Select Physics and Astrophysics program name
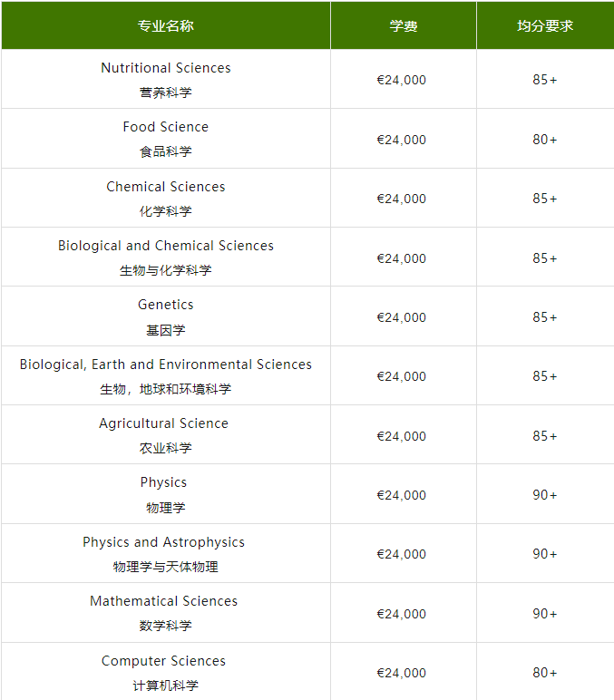This screenshot has width=614, height=700. [164, 542]
